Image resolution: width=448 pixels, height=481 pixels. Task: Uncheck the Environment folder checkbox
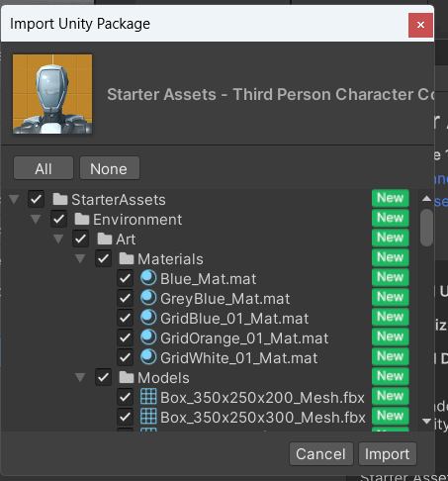pyautogui.click(x=58, y=219)
